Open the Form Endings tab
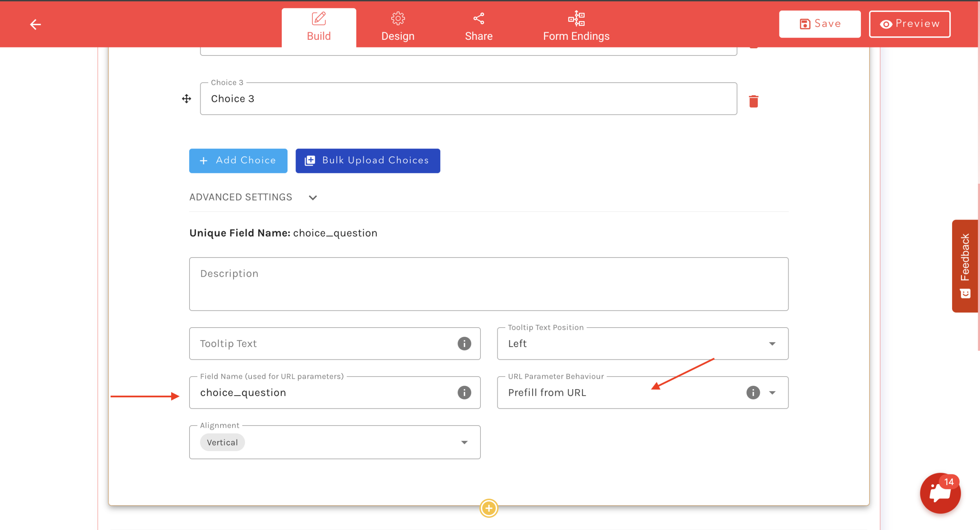Screen dimensions: 980x530 point(576,27)
